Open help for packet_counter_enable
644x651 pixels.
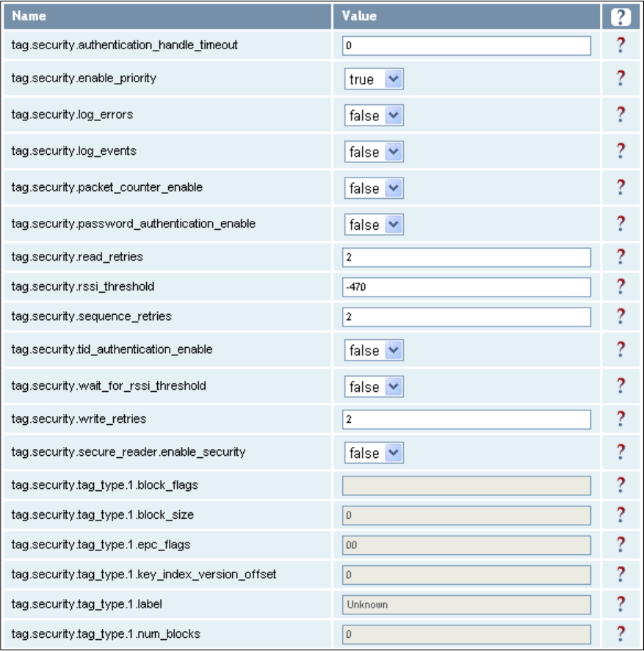621,187
